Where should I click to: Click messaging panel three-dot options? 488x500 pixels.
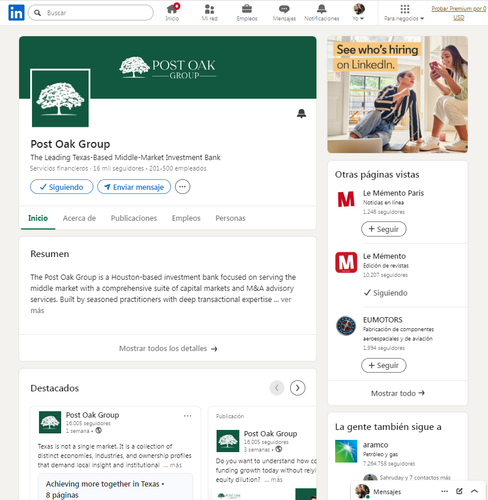[x=444, y=491]
